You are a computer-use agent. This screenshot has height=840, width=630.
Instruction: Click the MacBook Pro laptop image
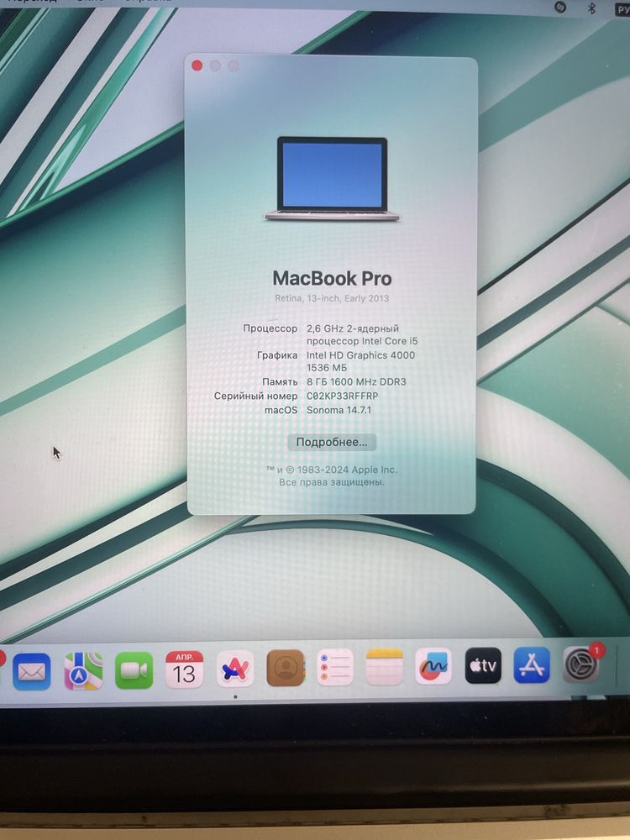pyautogui.click(x=332, y=179)
